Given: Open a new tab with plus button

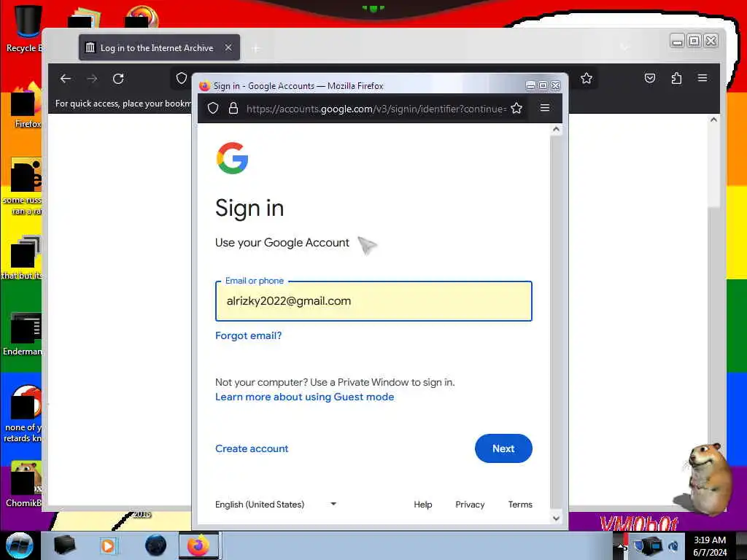Looking at the screenshot, I should 256,48.
